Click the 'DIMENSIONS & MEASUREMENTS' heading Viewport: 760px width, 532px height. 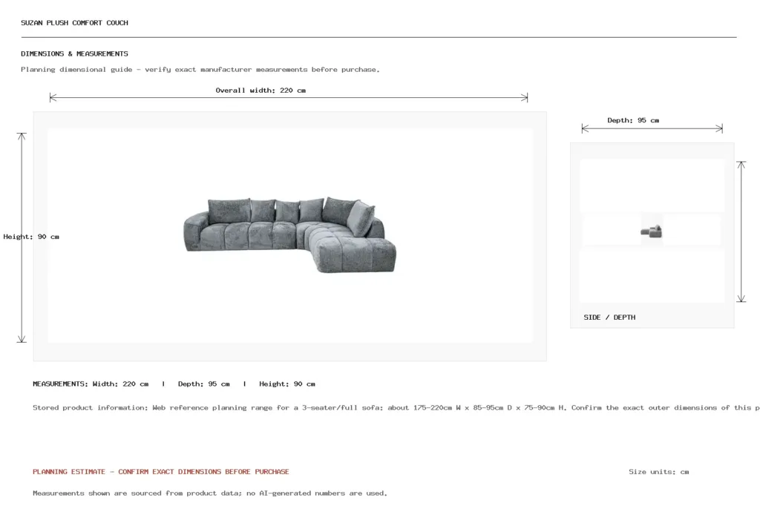(x=75, y=53)
